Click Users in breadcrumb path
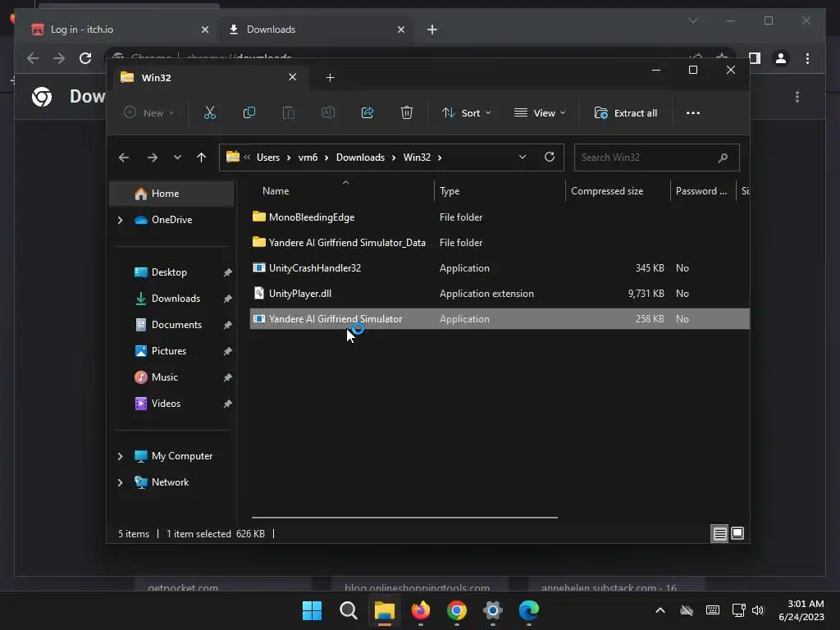This screenshot has width=840, height=630. (268, 157)
